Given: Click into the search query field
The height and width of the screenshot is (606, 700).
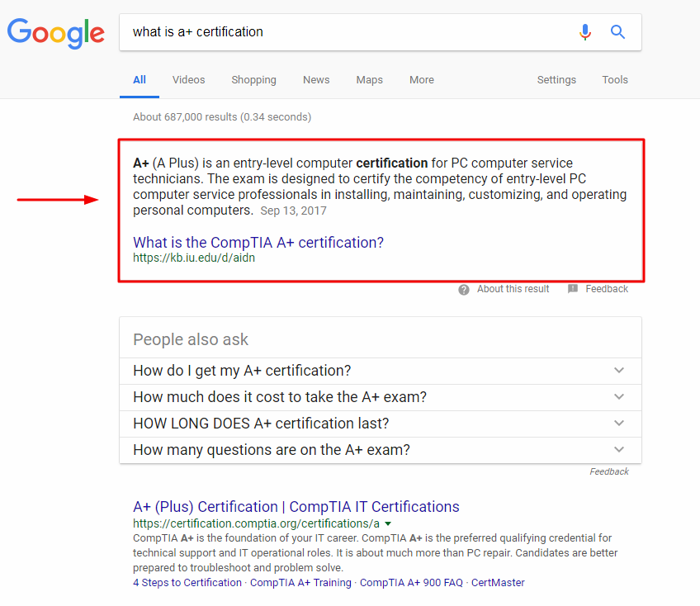Looking at the screenshot, I should pyautogui.click(x=347, y=32).
